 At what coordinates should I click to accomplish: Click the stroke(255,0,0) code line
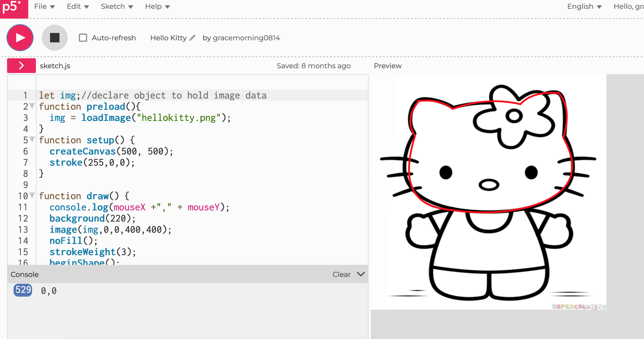coord(92,162)
